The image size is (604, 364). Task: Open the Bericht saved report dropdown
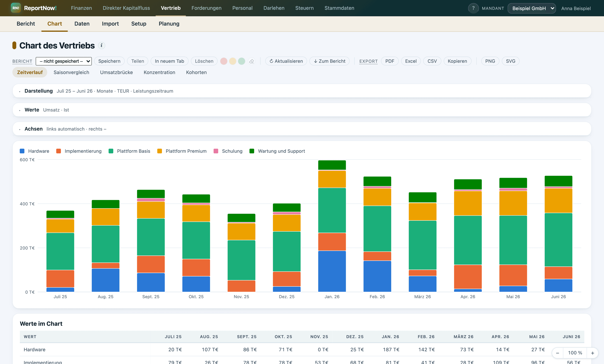64,61
